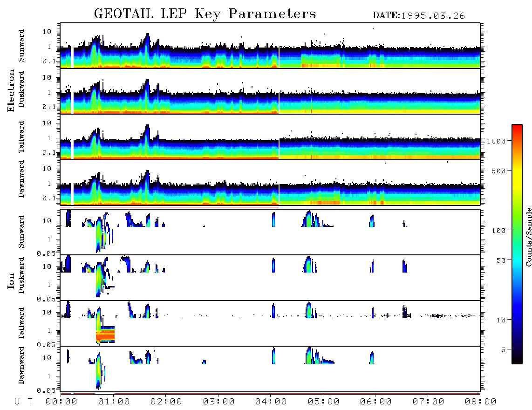Select the Electron Tailward axis label
The width and height of the screenshot is (532, 410).
tap(21, 137)
